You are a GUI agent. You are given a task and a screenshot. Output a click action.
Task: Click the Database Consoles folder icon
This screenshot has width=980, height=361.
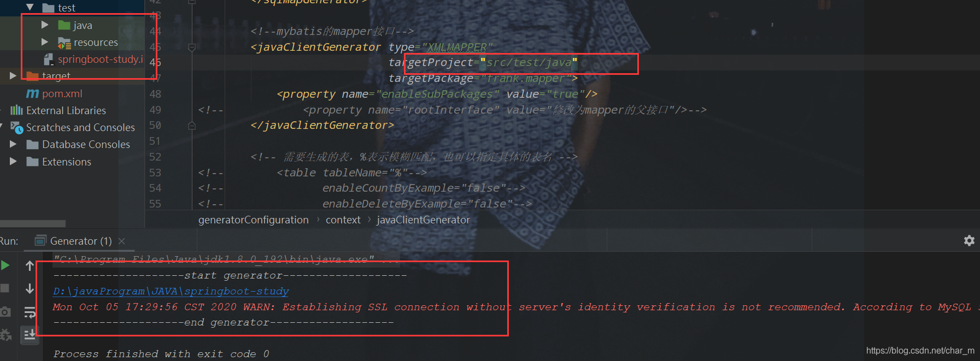coord(33,145)
